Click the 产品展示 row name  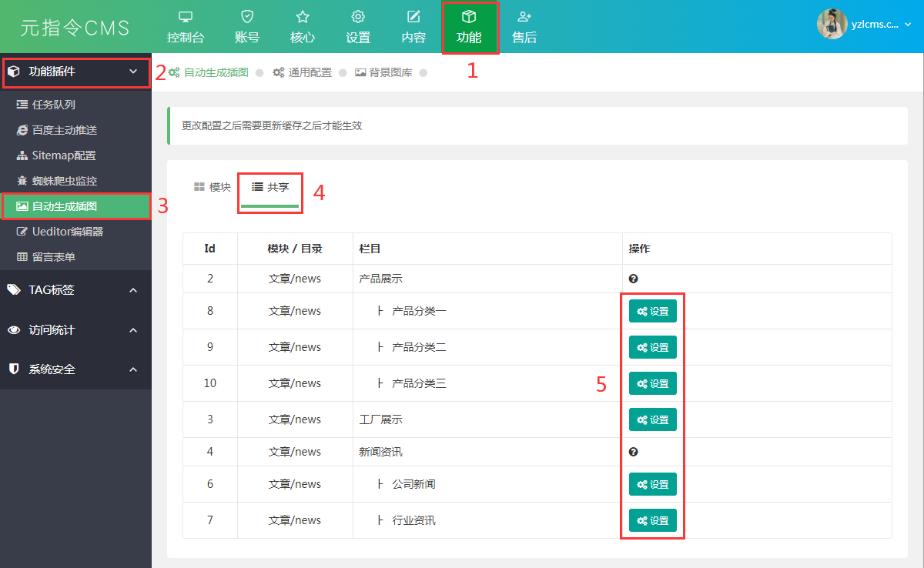380,279
